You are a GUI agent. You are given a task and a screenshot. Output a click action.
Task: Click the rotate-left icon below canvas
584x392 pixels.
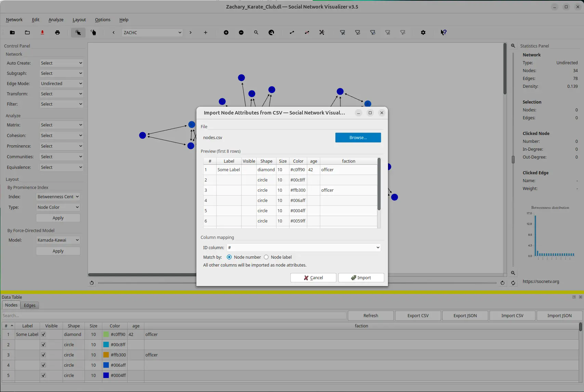(x=92, y=283)
